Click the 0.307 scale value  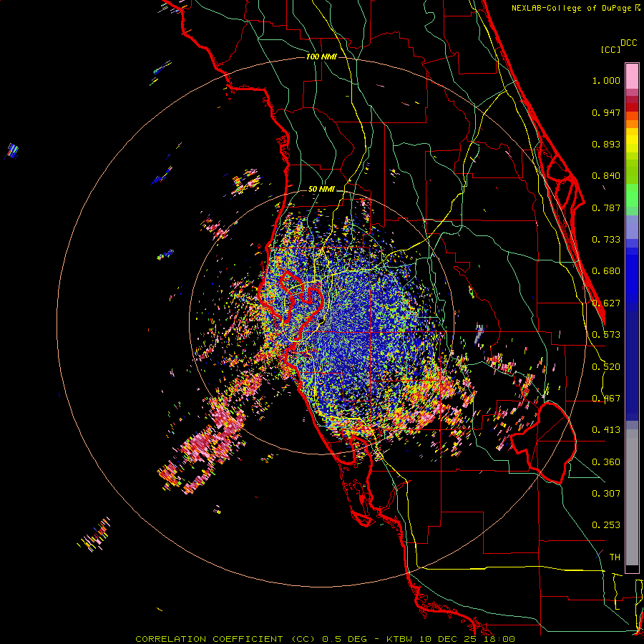point(606,494)
